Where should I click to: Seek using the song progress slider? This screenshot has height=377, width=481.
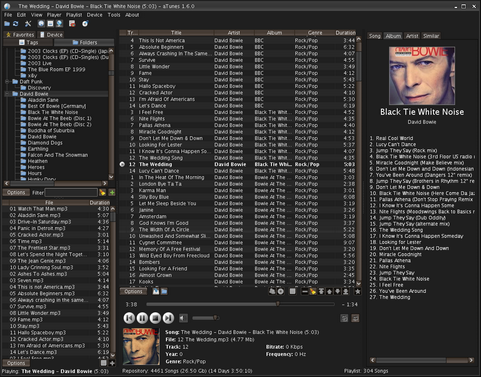(x=240, y=304)
